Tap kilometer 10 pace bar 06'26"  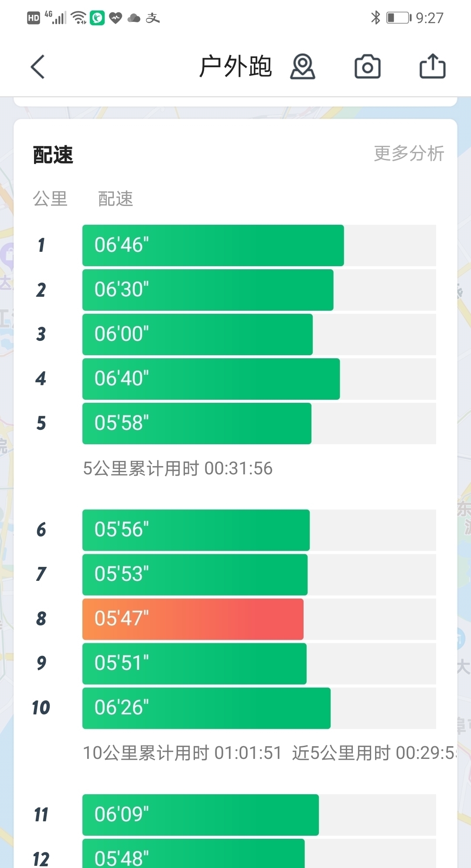tap(206, 708)
